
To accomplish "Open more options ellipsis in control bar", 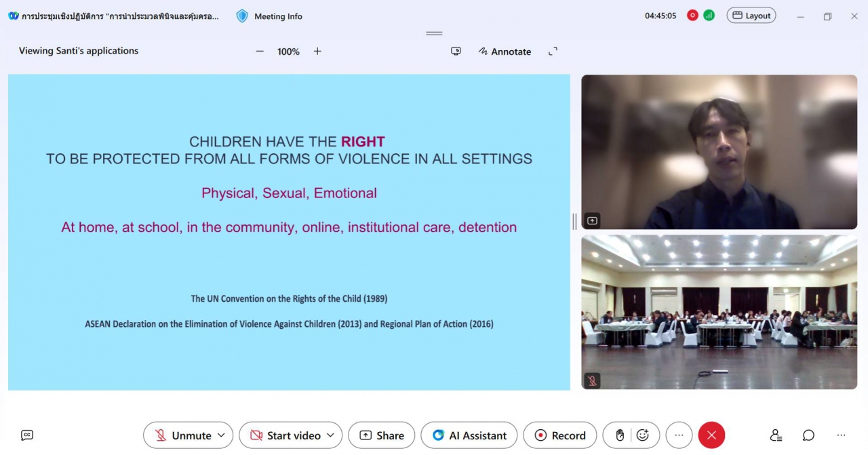I will (679, 435).
